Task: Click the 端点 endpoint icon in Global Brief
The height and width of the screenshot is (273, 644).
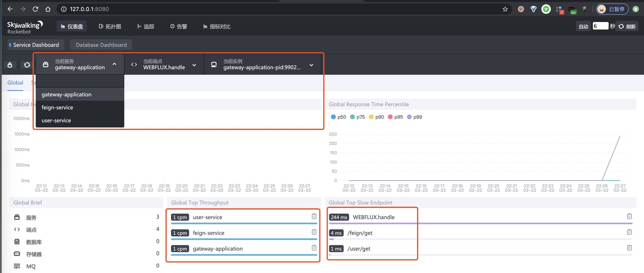Action: click(17, 229)
